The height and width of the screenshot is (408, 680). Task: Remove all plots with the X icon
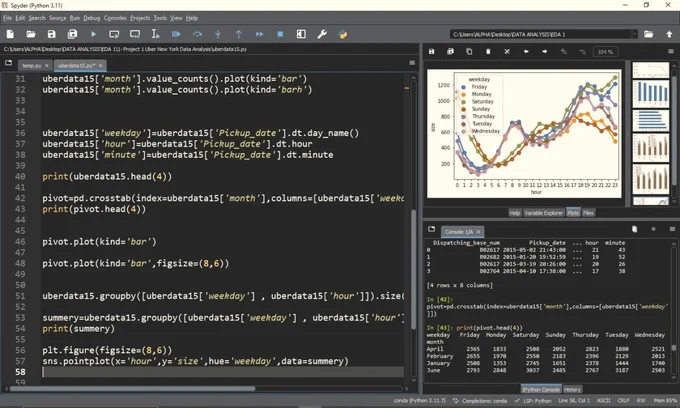pyautogui.click(x=507, y=52)
